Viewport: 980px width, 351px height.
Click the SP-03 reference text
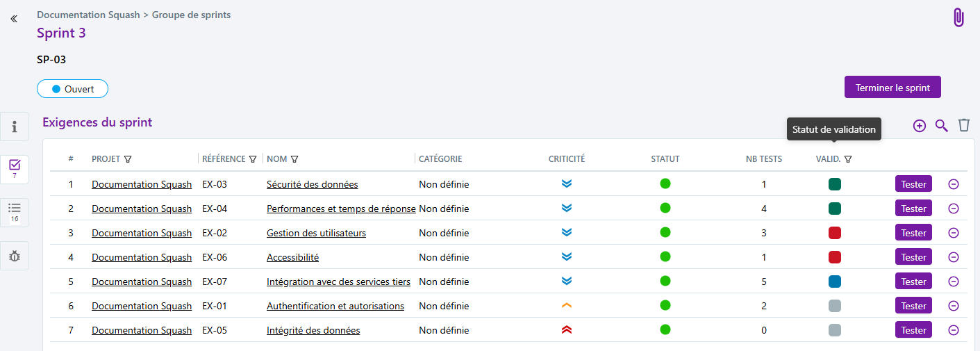51,60
